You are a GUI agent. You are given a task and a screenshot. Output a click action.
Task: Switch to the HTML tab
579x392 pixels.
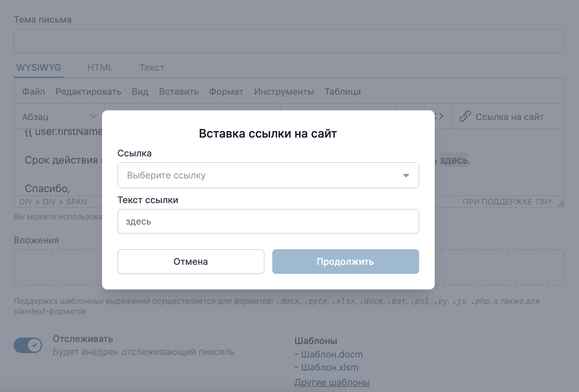[100, 67]
